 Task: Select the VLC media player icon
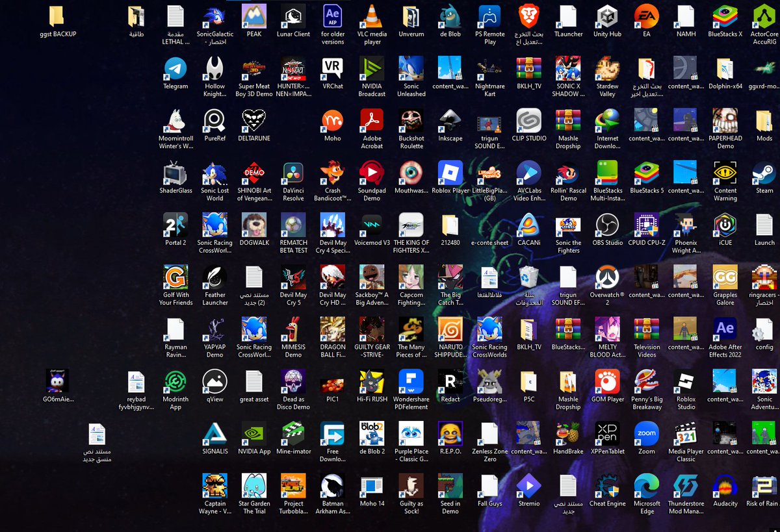(372, 16)
